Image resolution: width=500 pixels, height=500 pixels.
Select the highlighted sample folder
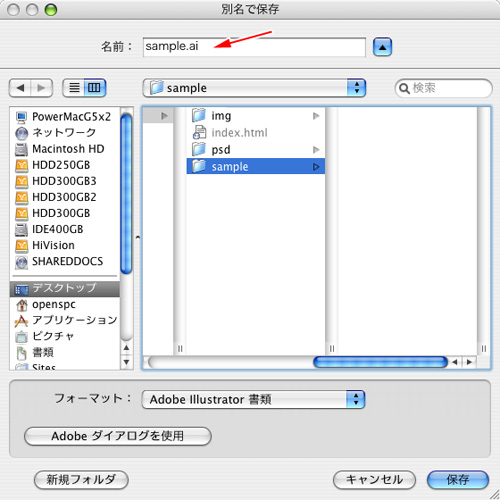tap(256, 166)
